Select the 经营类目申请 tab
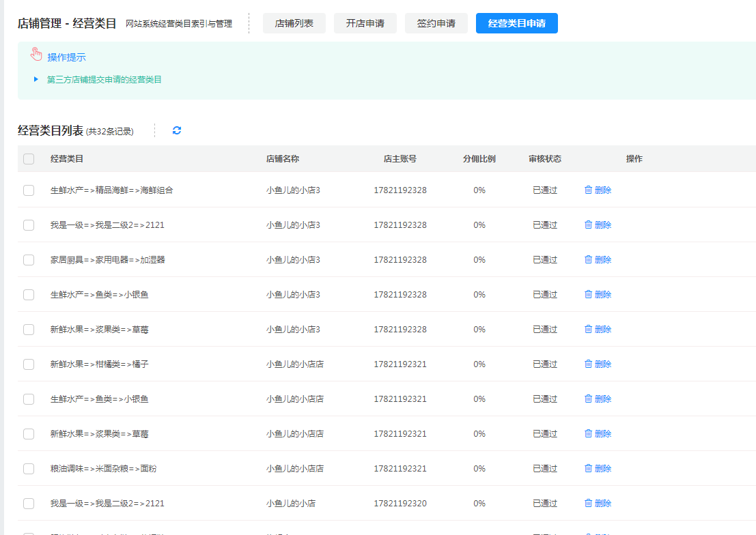This screenshot has height=535, width=756. (x=517, y=23)
